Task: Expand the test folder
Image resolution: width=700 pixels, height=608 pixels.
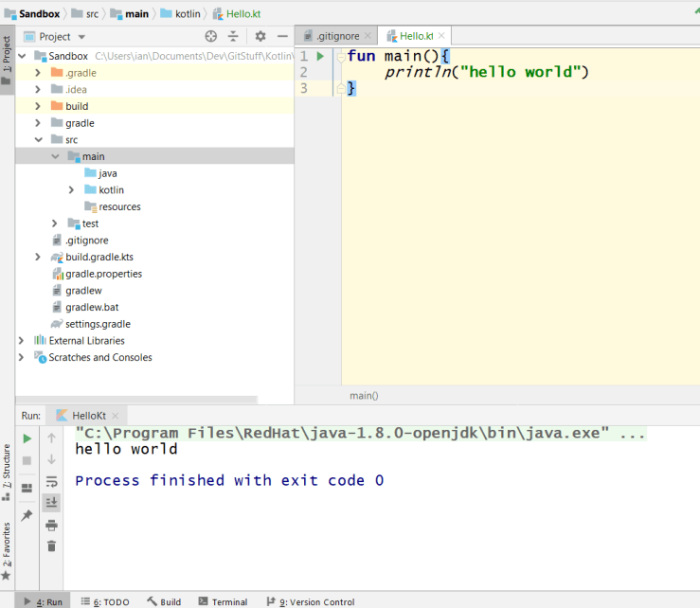Action: pos(54,224)
